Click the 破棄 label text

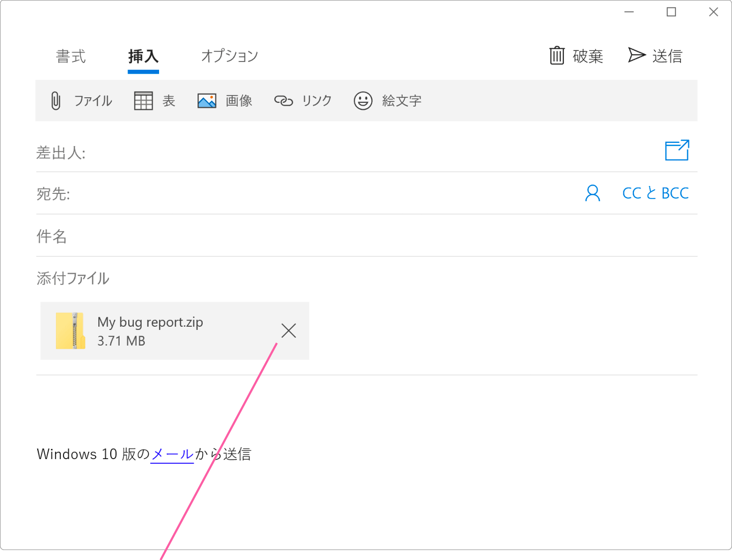coord(588,56)
